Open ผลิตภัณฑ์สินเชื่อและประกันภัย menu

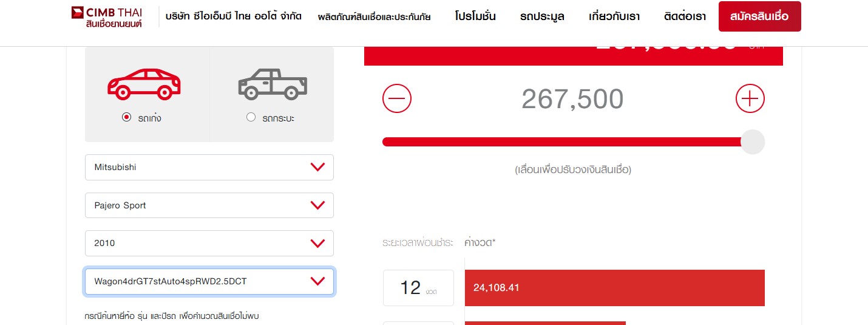374,17
